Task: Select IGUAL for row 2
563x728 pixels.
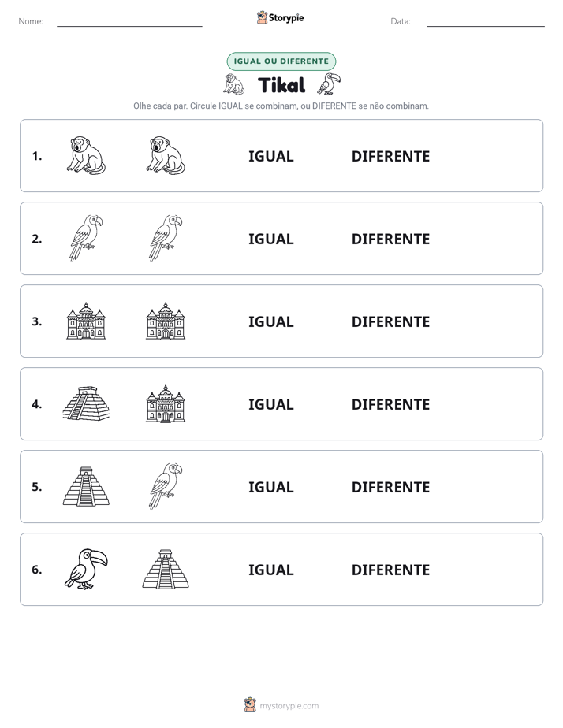Action: (270, 239)
